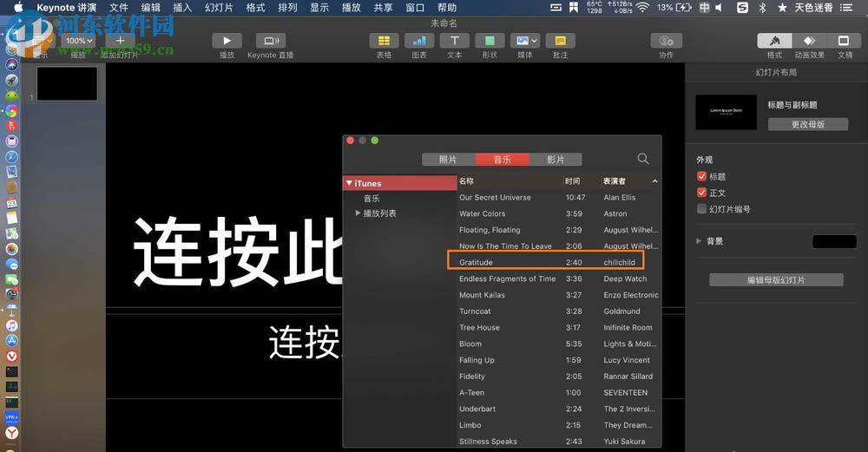Open the 编辑 menu

pos(150,7)
